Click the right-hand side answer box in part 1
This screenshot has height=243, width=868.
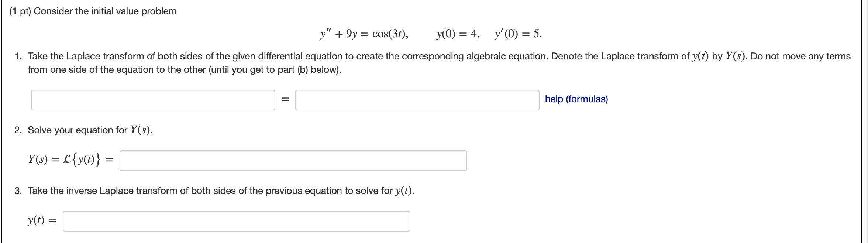(417, 99)
